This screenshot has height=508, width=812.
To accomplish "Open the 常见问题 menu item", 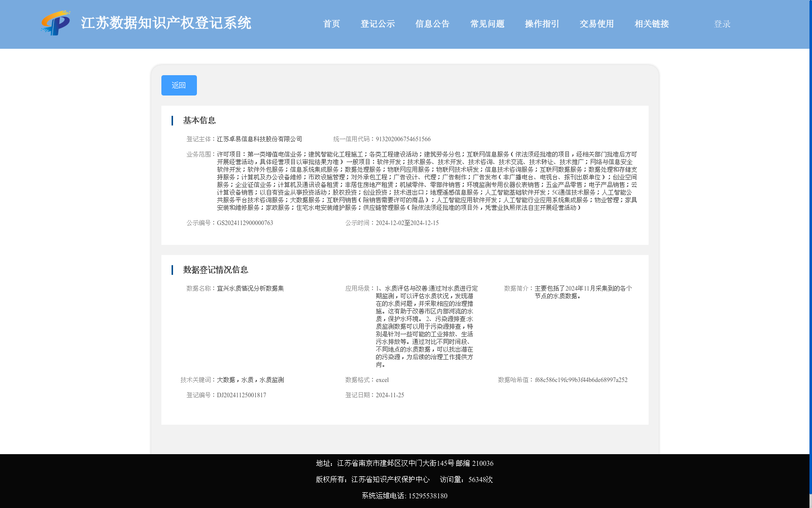I will 487,24.
